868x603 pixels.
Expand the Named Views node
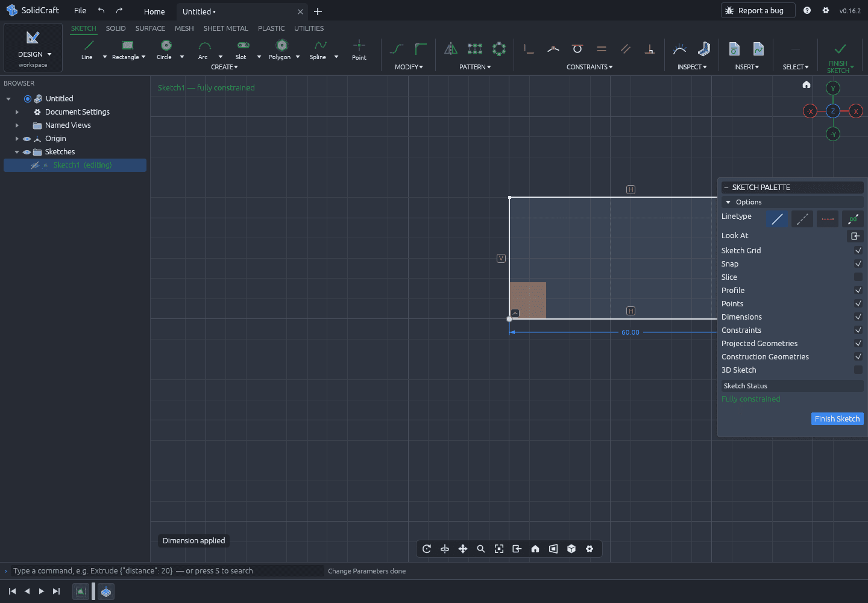tap(17, 125)
